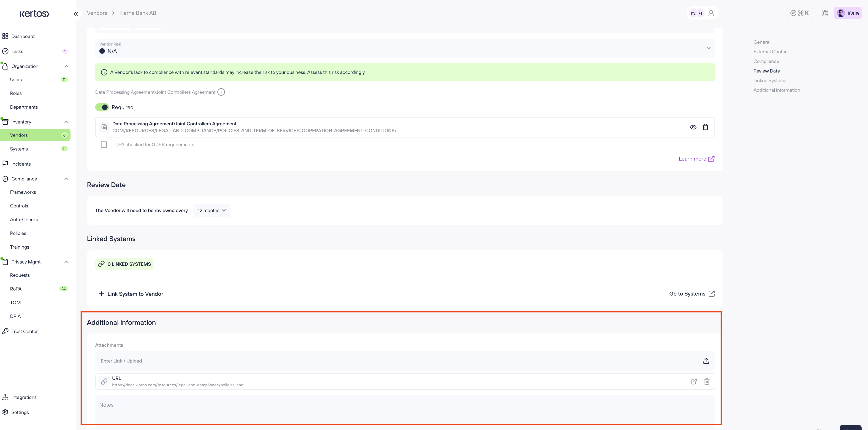The height and width of the screenshot is (430, 868).
Task: Delete the Data Processing Agreement document
Action: 705,127
